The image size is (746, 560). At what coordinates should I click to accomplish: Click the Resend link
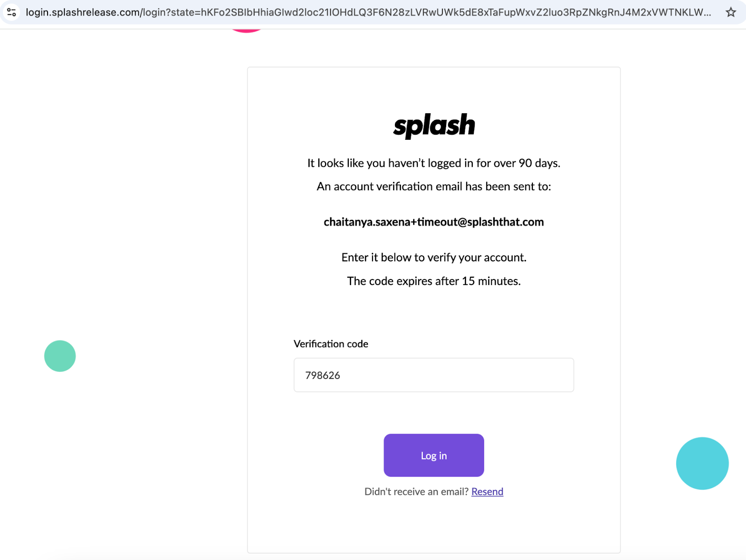(487, 492)
